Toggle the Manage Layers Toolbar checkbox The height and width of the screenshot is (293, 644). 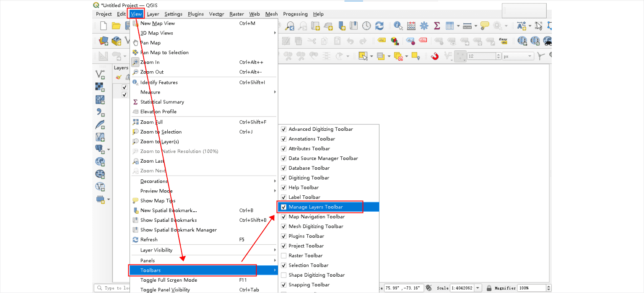(x=284, y=207)
